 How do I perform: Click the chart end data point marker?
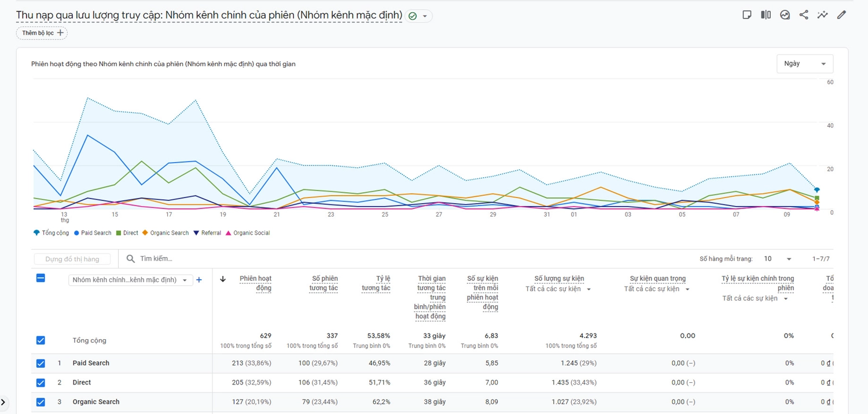point(816,190)
